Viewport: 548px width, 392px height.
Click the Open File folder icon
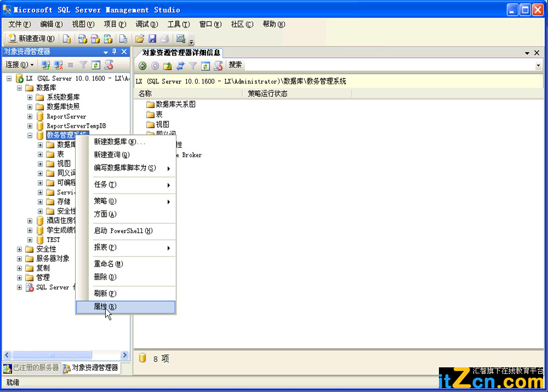139,39
